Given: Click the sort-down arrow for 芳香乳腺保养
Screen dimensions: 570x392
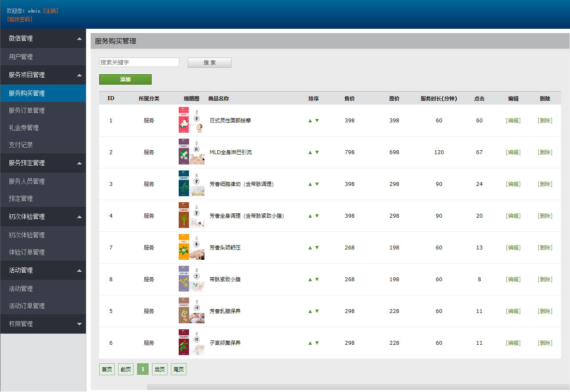Looking at the screenshot, I should point(317,311).
